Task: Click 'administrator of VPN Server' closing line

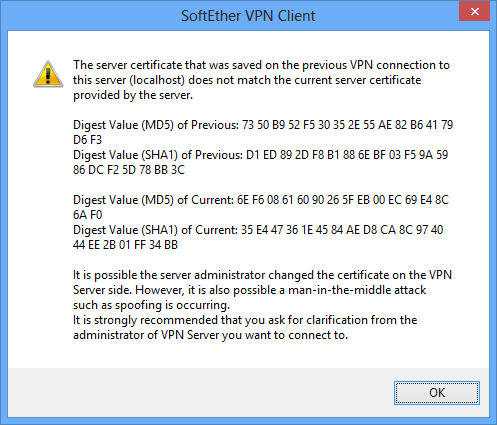Action: pyautogui.click(x=210, y=335)
